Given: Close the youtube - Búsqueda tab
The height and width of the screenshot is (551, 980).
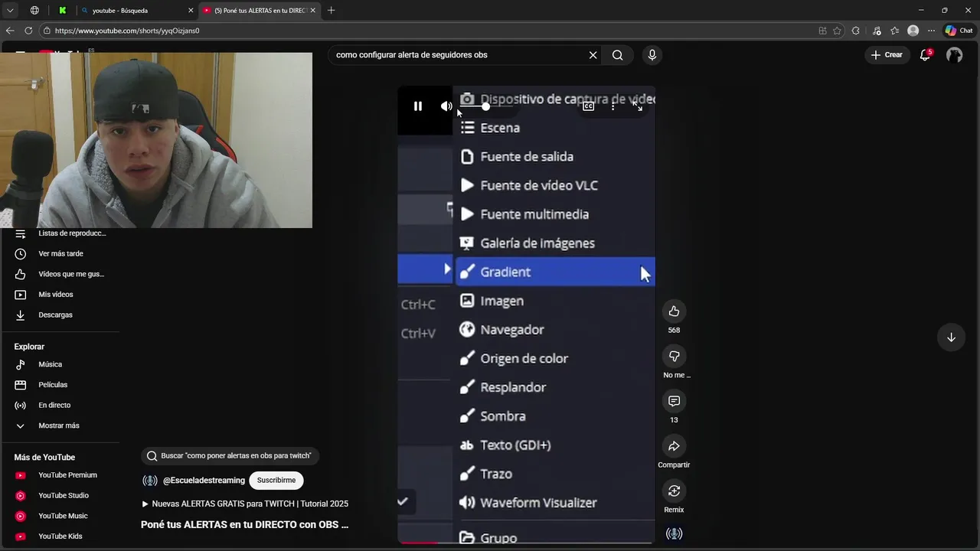Looking at the screenshot, I should [191, 11].
